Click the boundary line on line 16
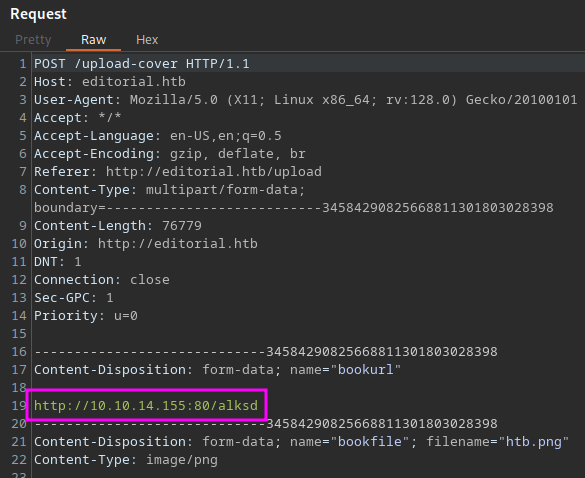This screenshot has height=478, width=585. pos(266,352)
